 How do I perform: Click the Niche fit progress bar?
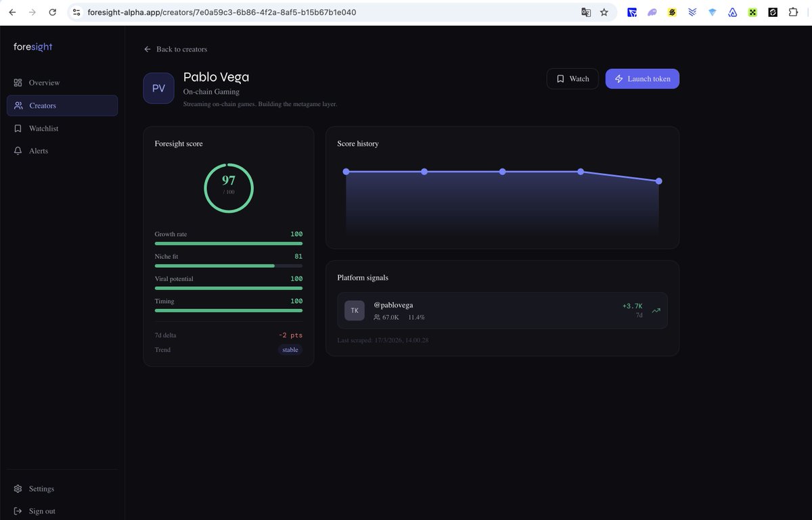[x=229, y=266]
